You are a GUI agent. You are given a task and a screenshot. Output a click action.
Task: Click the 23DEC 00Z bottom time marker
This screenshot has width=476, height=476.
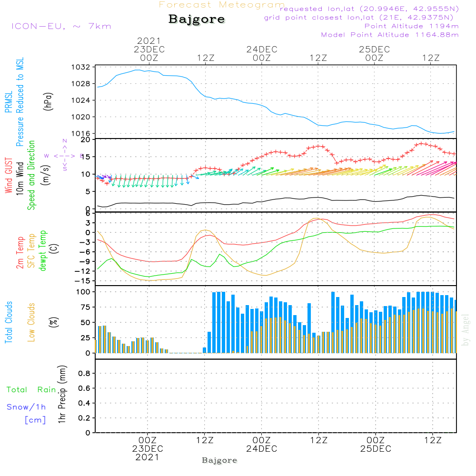tap(148, 449)
